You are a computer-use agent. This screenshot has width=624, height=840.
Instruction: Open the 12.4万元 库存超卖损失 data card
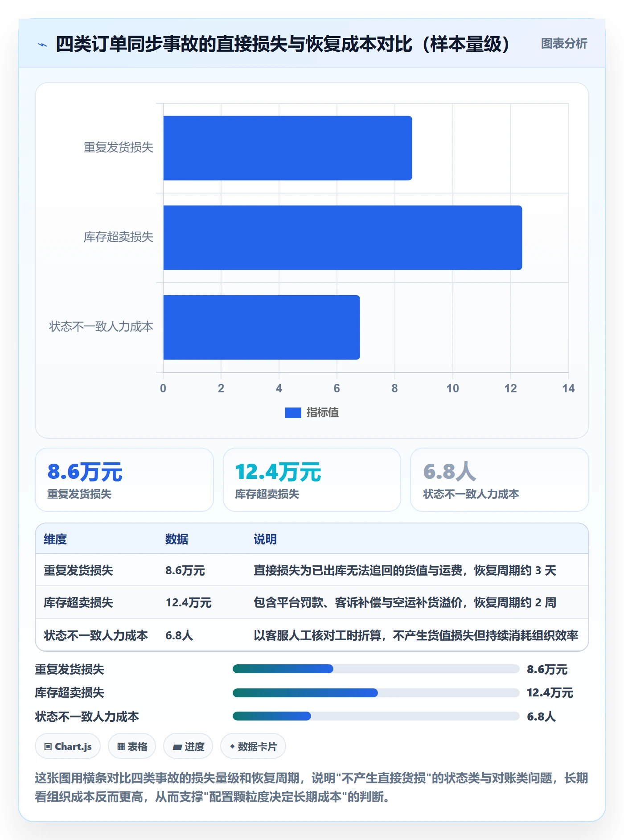click(312, 480)
